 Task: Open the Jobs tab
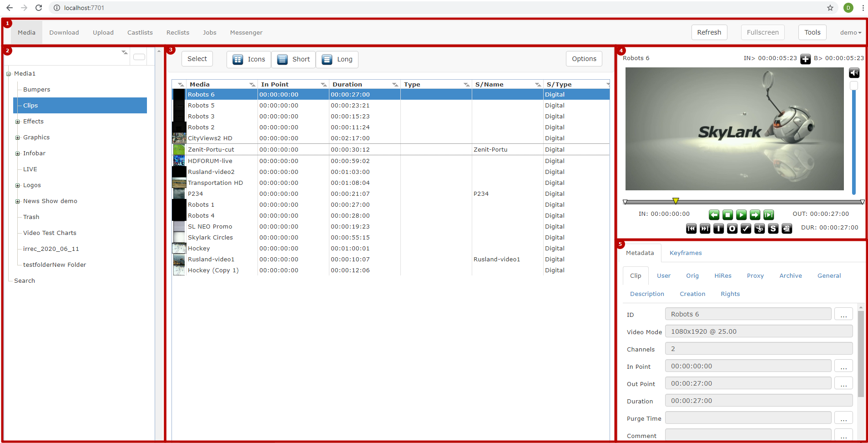[210, 33]
